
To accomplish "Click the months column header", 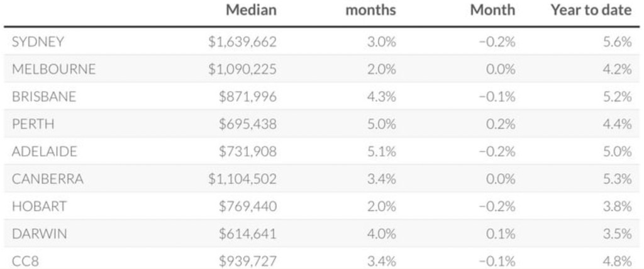I will (x=370, y=10).
